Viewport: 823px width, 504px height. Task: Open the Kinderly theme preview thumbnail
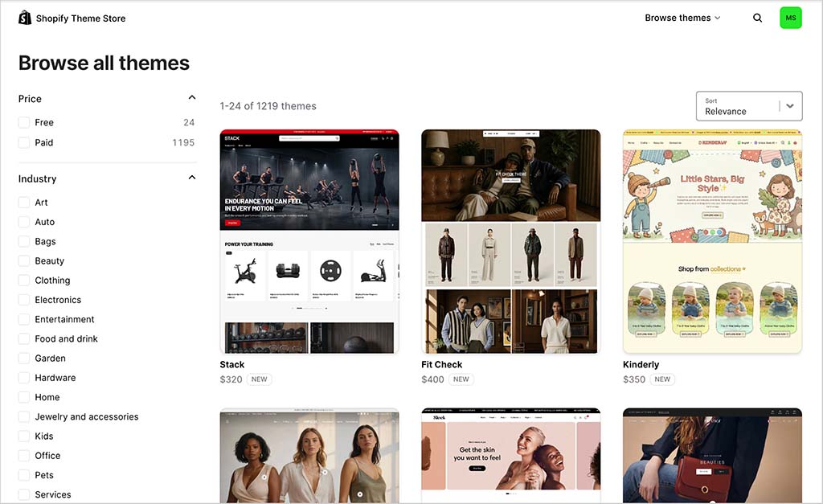pos(712,241)
